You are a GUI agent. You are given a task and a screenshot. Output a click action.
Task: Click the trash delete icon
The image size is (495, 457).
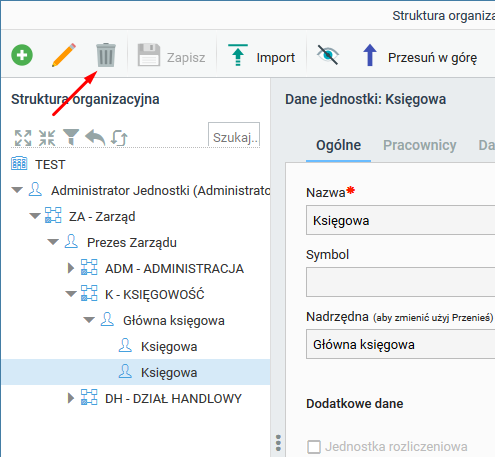(106, 55)
